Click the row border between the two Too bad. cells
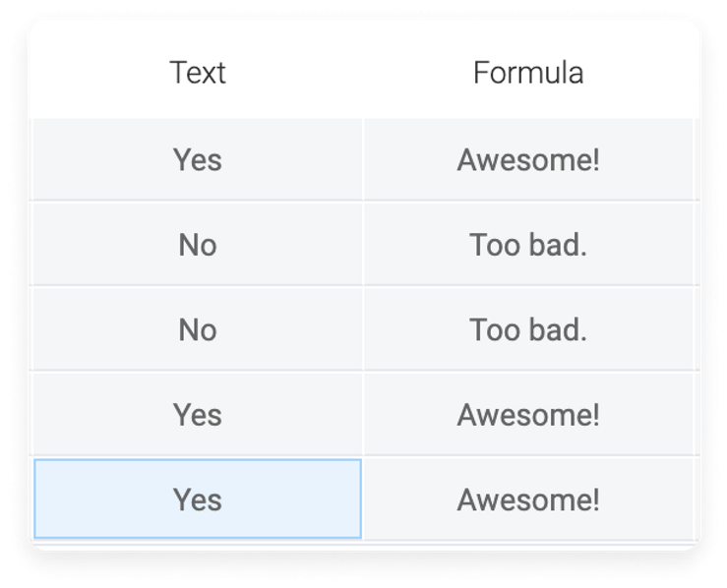The image size is (727, 588). (x=528, y=286)
